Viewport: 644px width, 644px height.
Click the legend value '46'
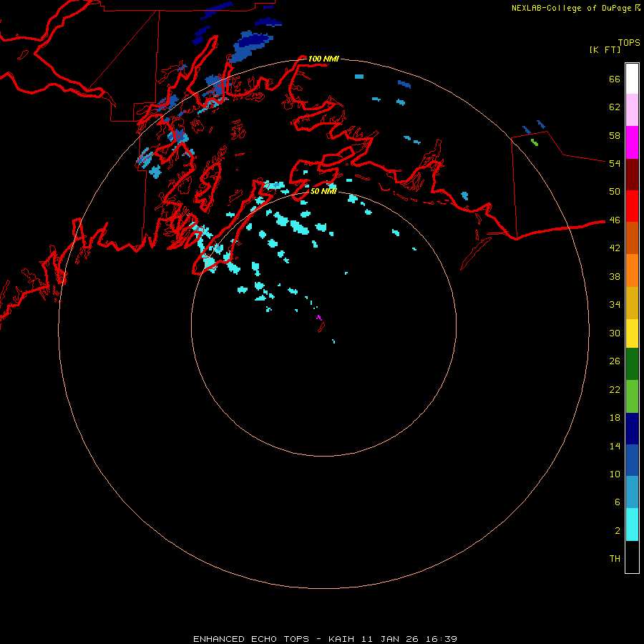(x=615, y=220)
